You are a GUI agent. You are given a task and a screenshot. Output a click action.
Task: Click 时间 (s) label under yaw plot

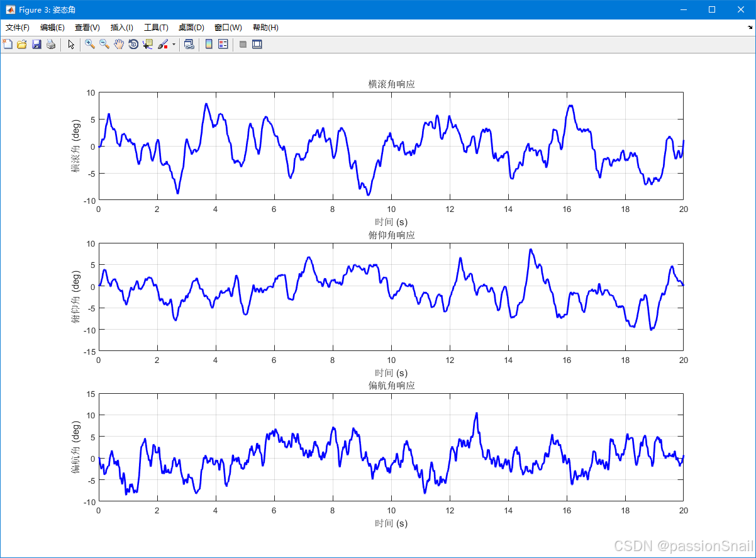[391, 523]
